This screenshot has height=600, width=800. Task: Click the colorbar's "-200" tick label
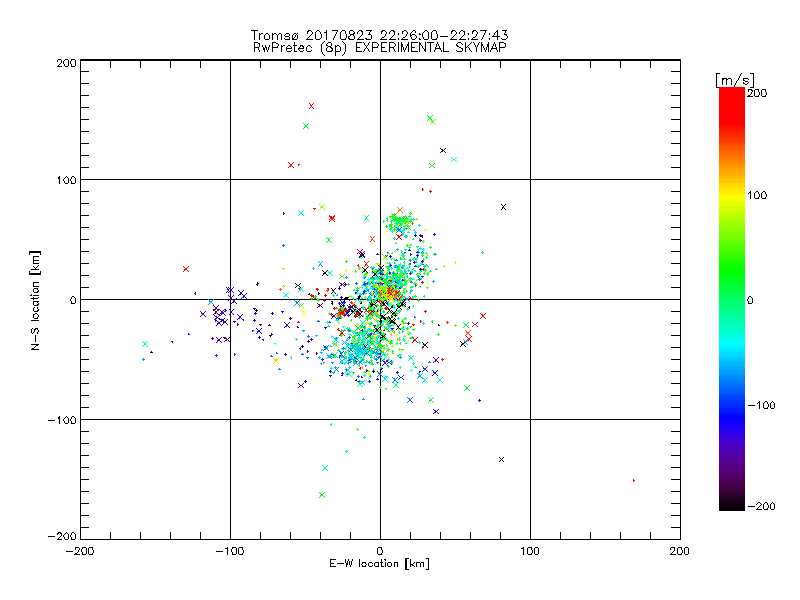click(x=761, y=506)
